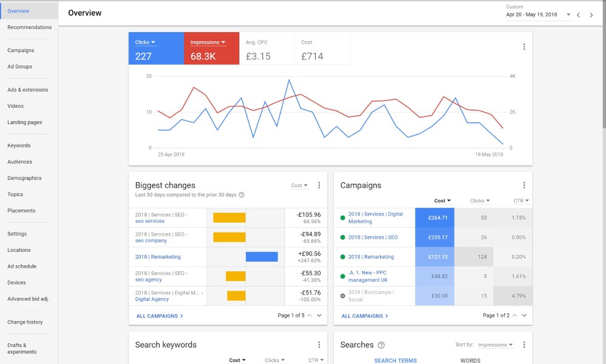Click help icon beside prior 30 days text
606x364 pixels.
pyautogui.click(x=242, y=195)
